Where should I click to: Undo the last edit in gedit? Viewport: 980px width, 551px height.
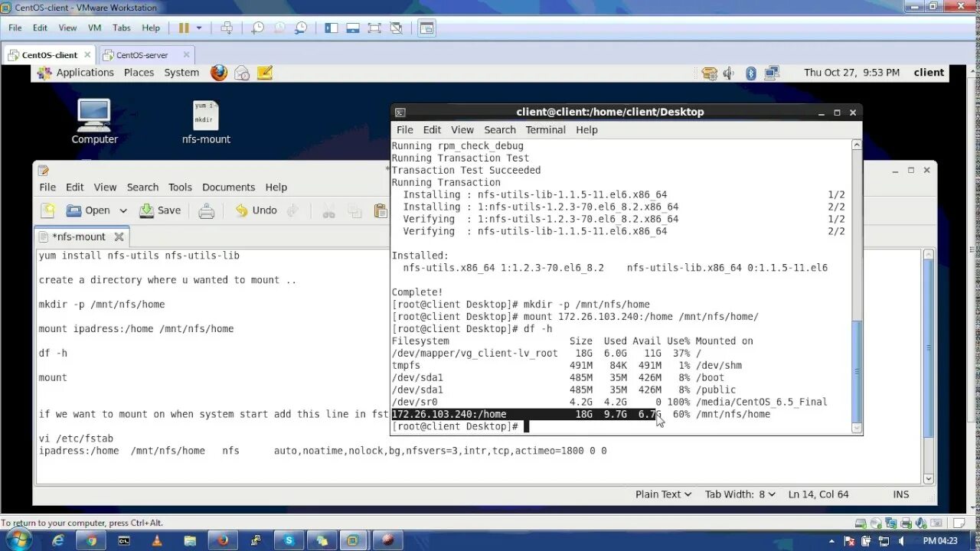(256, 210)
